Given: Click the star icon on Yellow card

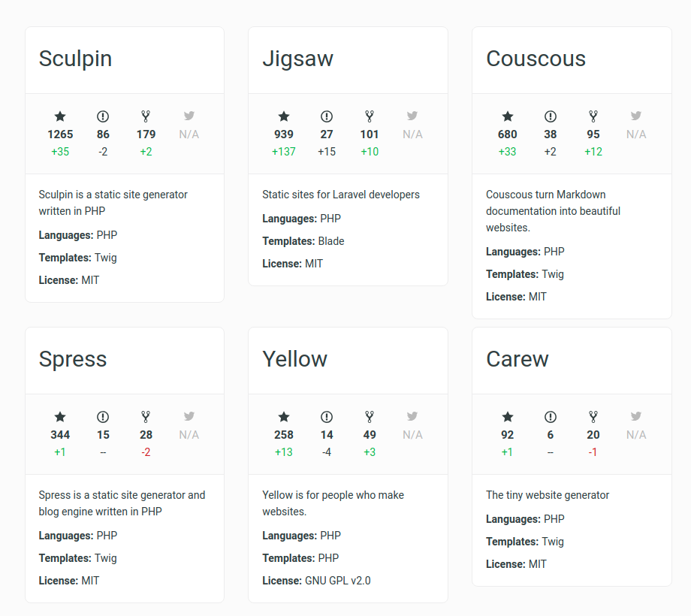Looking at the screenshot, I should tap(284, 417).
